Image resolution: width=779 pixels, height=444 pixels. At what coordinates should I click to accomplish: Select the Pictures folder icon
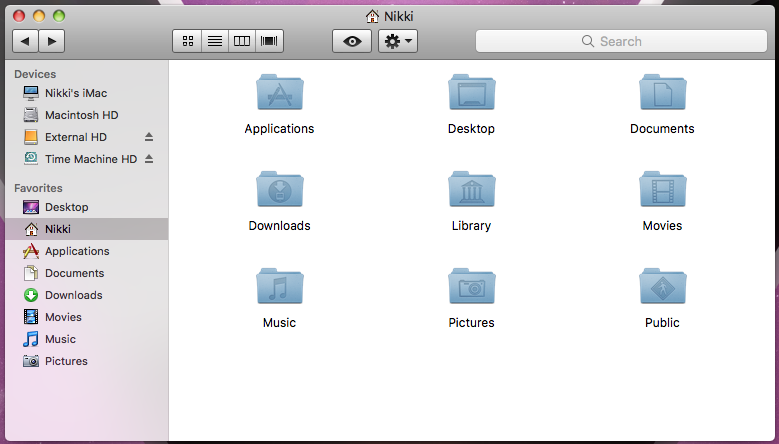[471, 286]
